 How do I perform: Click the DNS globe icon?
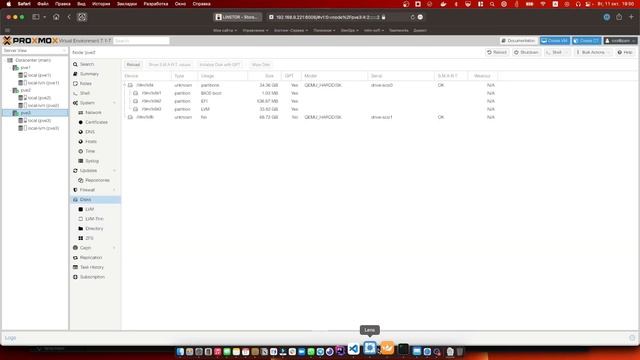[x=80, y=132]
